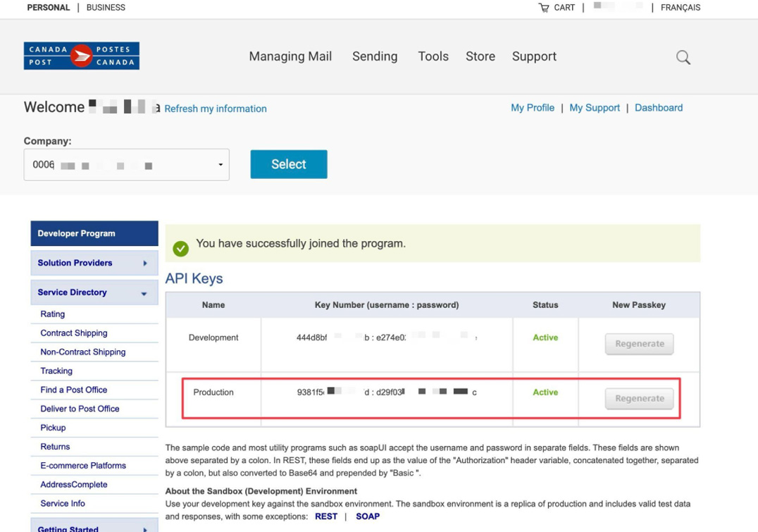Open the Returns service link

tap(55, 447)
